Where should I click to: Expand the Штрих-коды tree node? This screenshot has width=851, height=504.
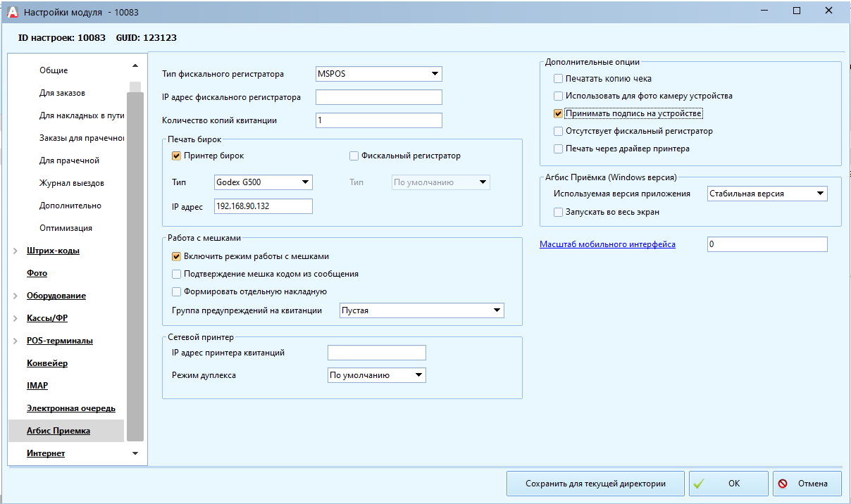tap(16, 251)
